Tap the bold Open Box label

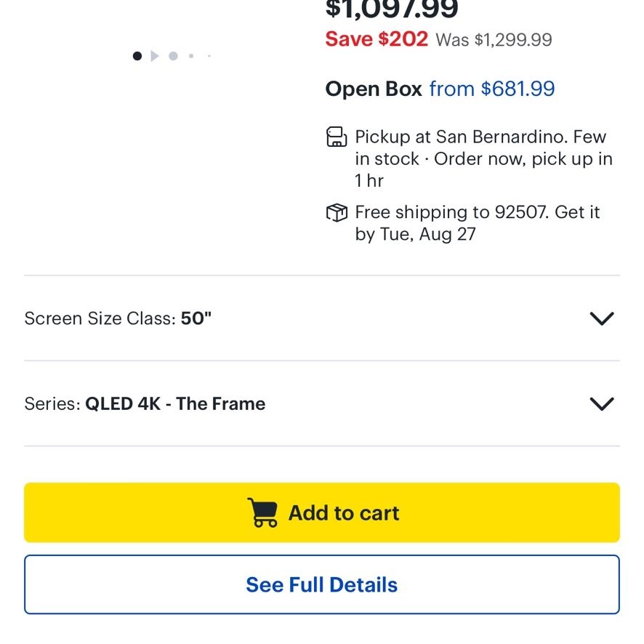point(374,89)
